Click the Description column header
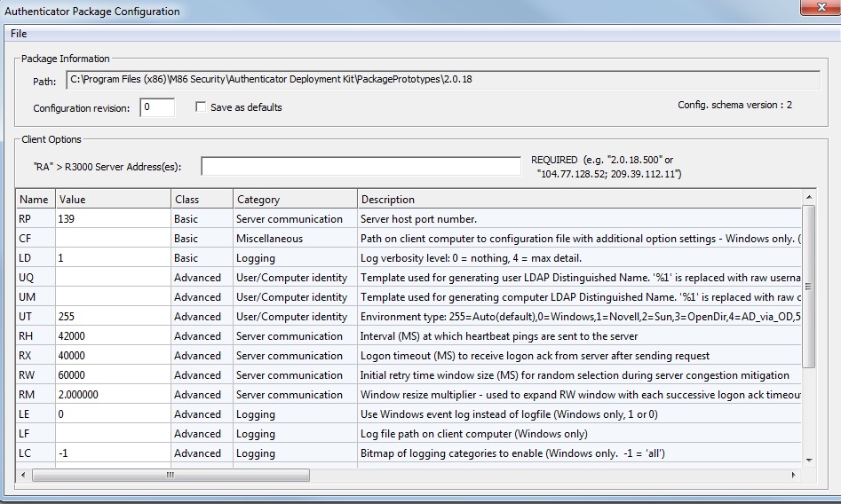Viewport: 841px width, 504px height. 577,200
